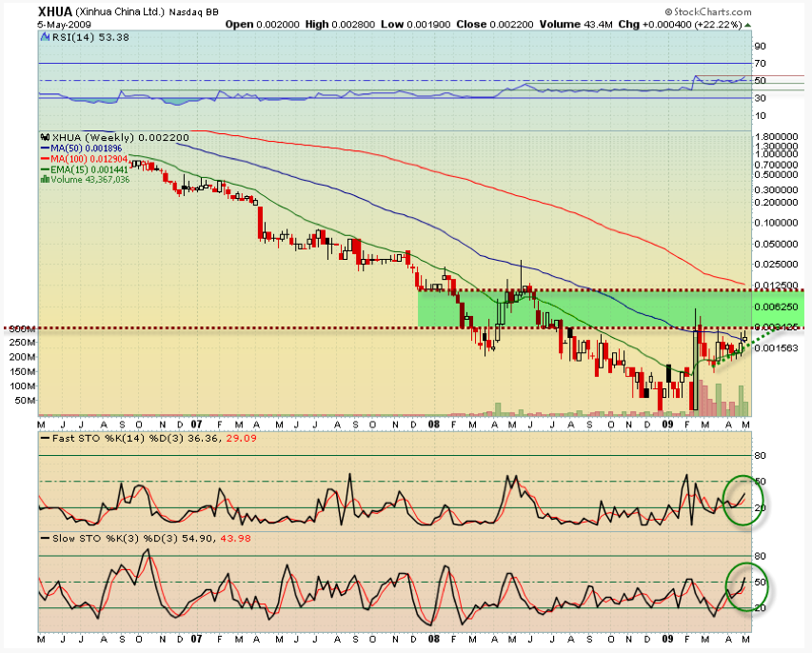Click the candlestick icon beside XHUA (Weekly)
The image size is (812, 653).
coord(46,138)
